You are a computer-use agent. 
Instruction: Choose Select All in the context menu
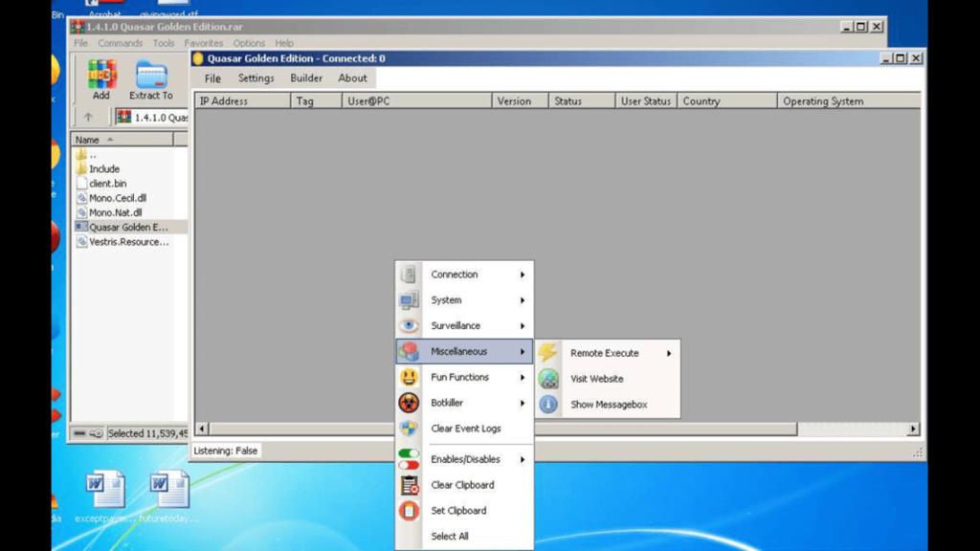(464, 536)
